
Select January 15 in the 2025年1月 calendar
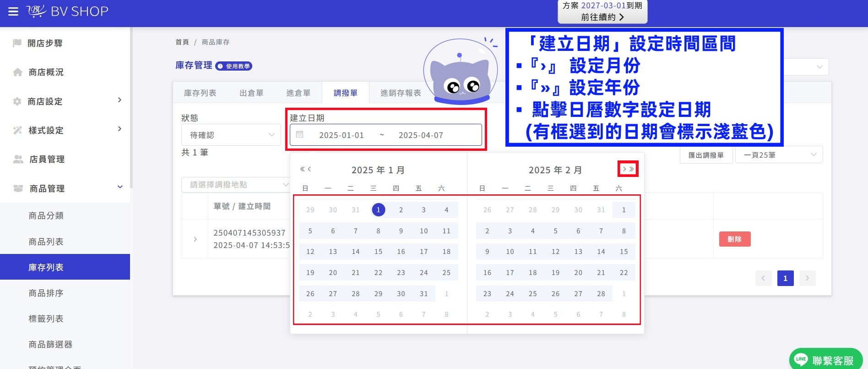pyautogui.click(x=378, y=252)
